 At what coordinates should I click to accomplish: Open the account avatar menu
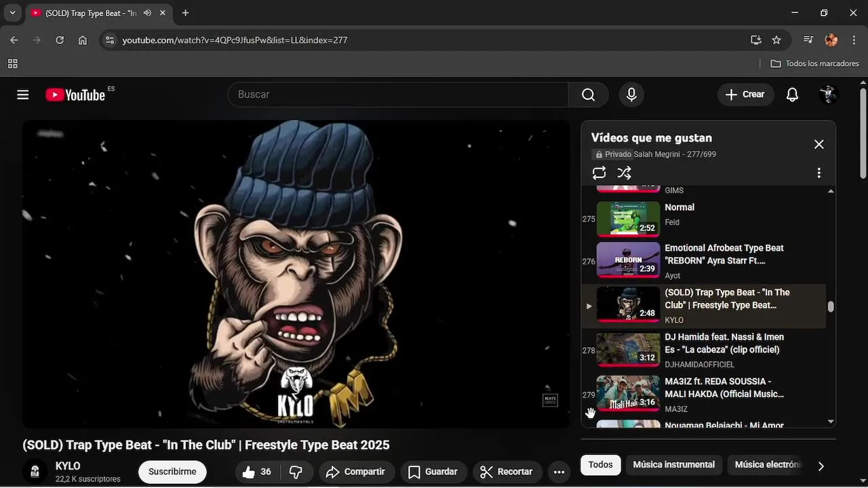pos(829,95)
